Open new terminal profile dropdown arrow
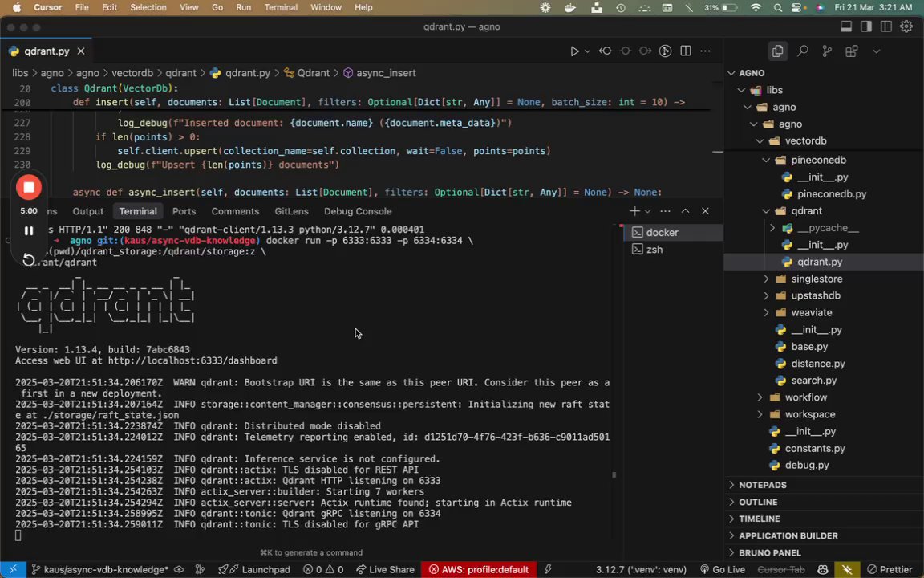 pos(647,211)
